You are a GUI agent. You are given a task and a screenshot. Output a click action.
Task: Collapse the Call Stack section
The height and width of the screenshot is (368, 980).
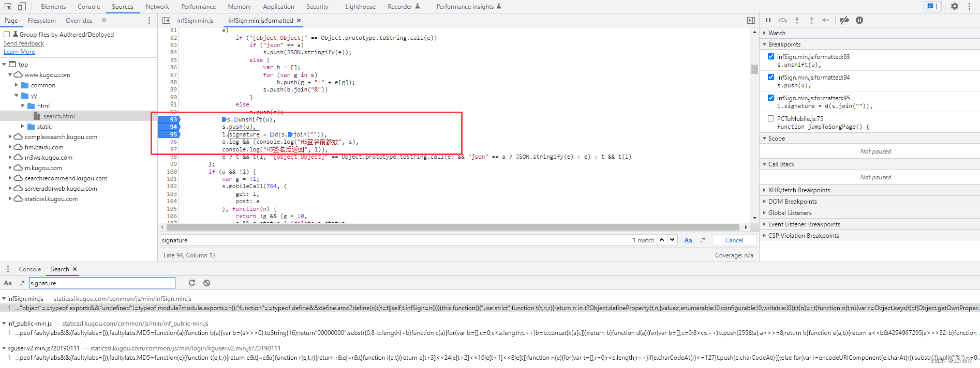[x=870, y=164]
